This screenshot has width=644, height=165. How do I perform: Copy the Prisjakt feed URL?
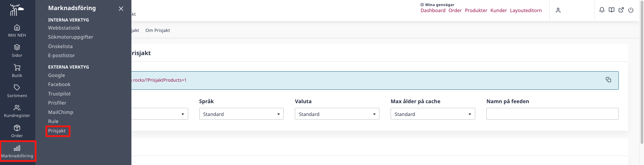(608, 80)
